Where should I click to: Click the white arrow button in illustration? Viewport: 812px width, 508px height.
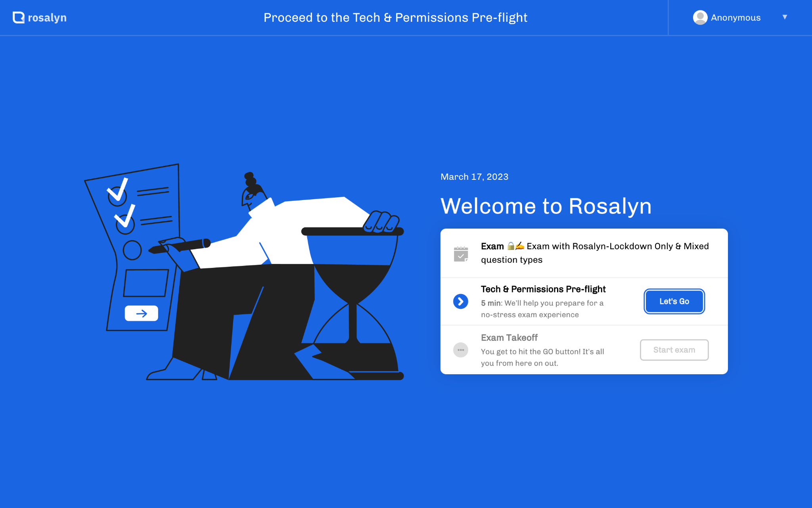[142, 314]
